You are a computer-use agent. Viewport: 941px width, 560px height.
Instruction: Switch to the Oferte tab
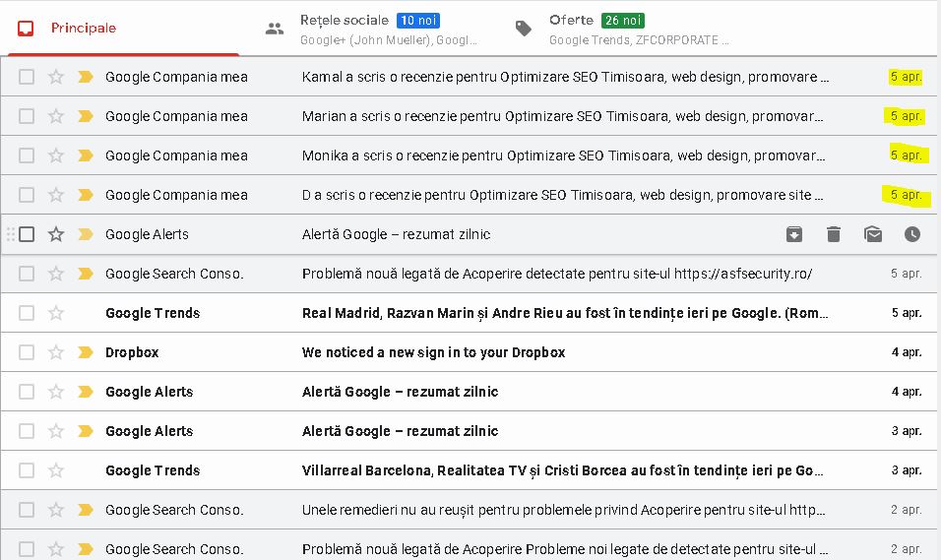click(x=624, y=29)
